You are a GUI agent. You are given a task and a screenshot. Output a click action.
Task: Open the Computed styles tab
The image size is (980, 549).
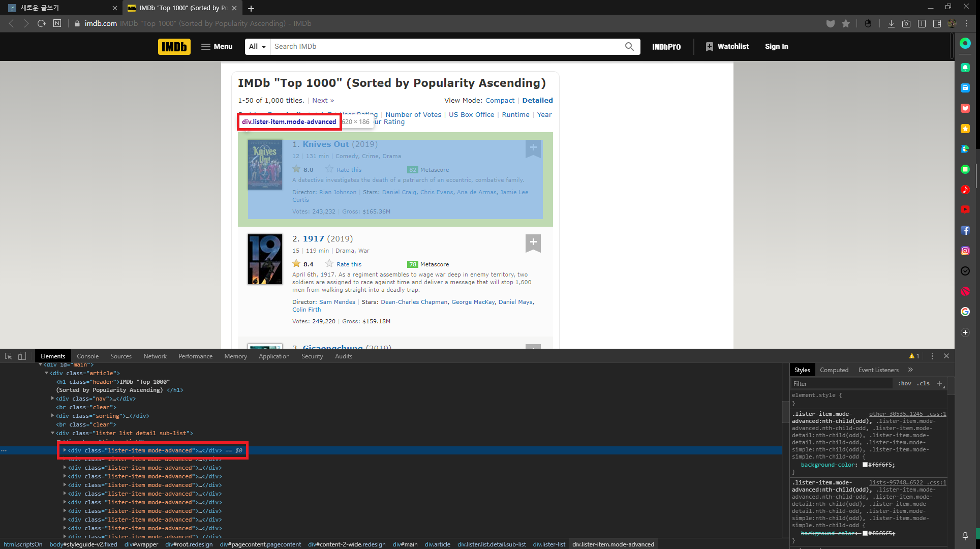834,370
